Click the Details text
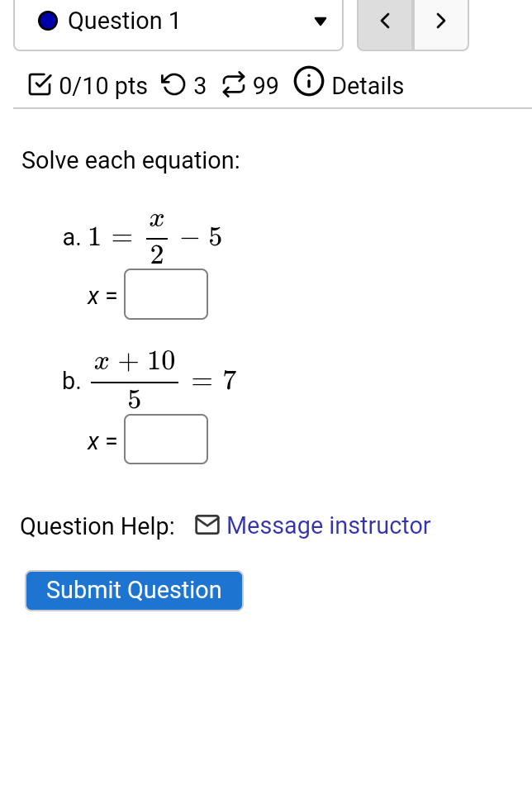Viewport: 532px width, 794px height. coord(368,85)
